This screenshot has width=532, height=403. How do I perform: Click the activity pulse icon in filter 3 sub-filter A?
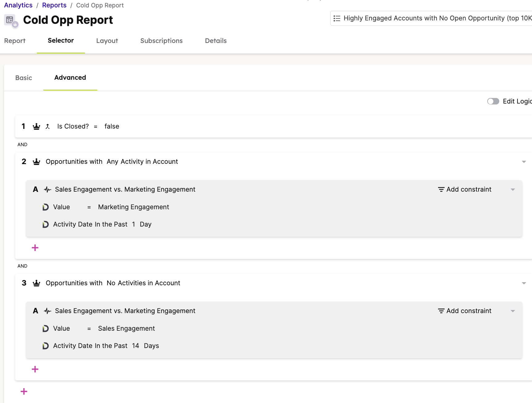pos(48,311)
